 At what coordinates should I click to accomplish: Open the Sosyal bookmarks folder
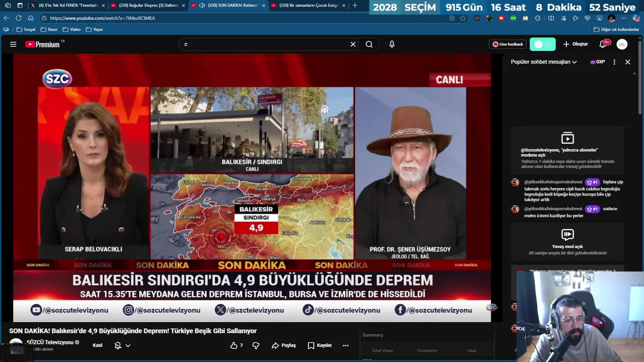[26, 29]
